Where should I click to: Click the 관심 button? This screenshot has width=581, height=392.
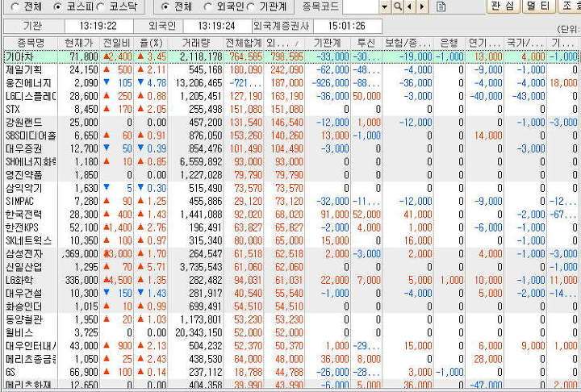pos(503,6)
